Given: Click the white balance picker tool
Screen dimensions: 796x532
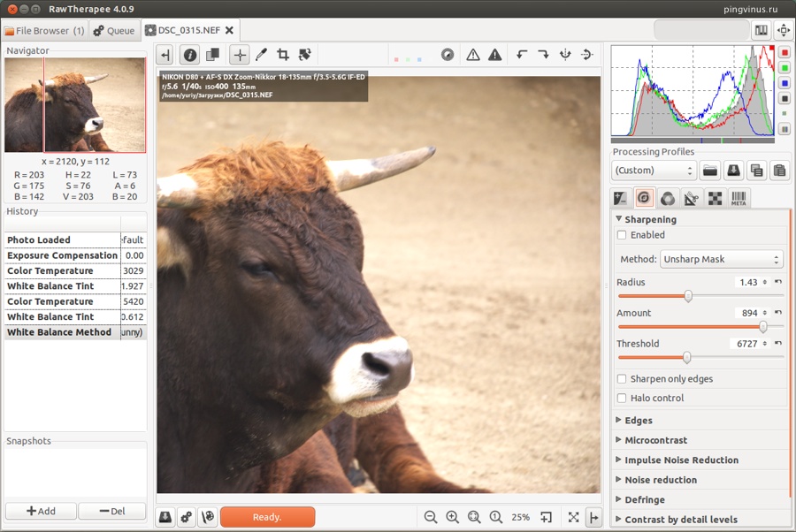Looking at the screenshot, I should pos(261,55).
